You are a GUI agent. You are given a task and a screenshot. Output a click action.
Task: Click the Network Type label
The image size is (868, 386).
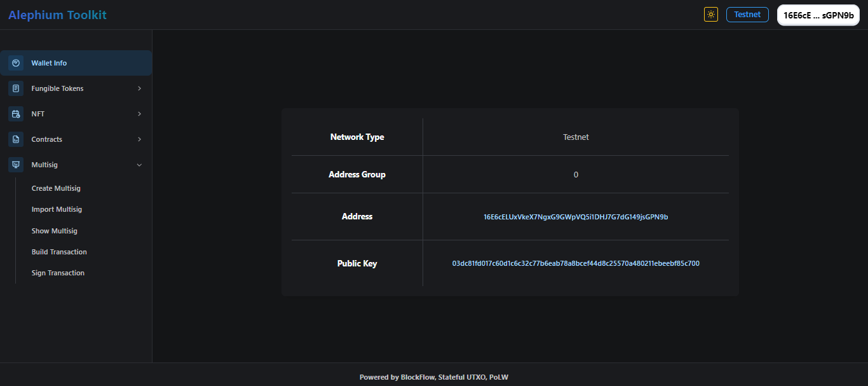coord(357,137)
